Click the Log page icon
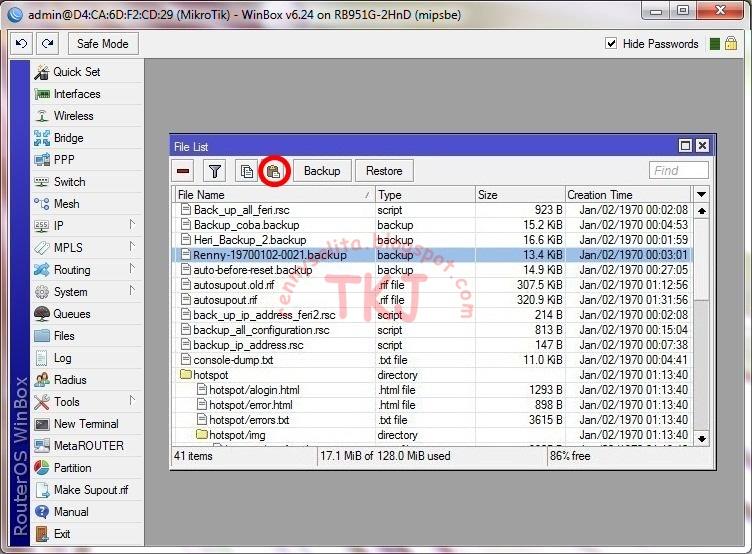The height and width of the screenshot is (554, 752). [42, 358]
